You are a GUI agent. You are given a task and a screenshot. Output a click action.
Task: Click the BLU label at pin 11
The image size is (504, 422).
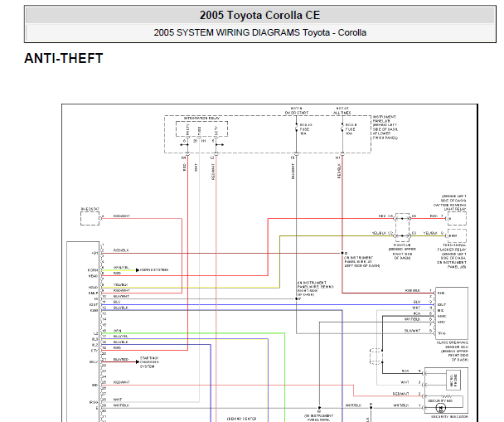(x=117, y=302)
